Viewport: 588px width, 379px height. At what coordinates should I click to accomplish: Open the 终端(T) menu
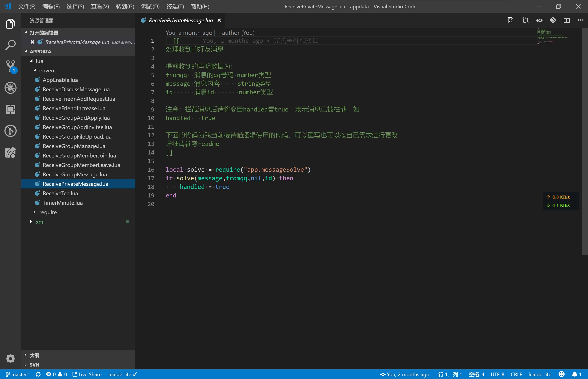tap(175, 6)
